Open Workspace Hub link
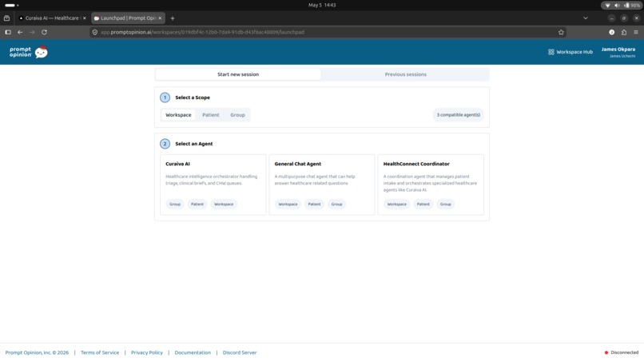The width and height of the screenshot is (644, 362). coord(570,52)
